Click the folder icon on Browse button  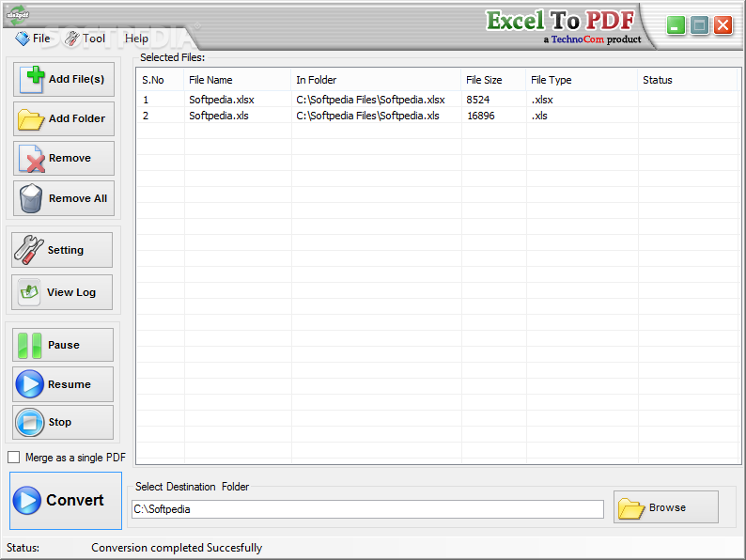[x=631, y=508]
